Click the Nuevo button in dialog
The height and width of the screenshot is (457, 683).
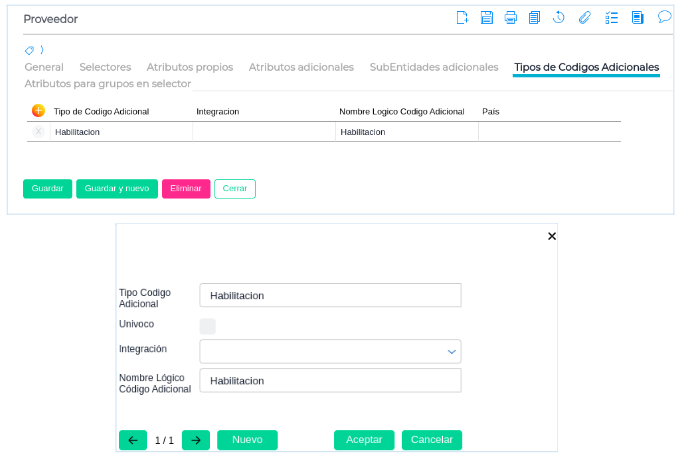pos(247,440)
